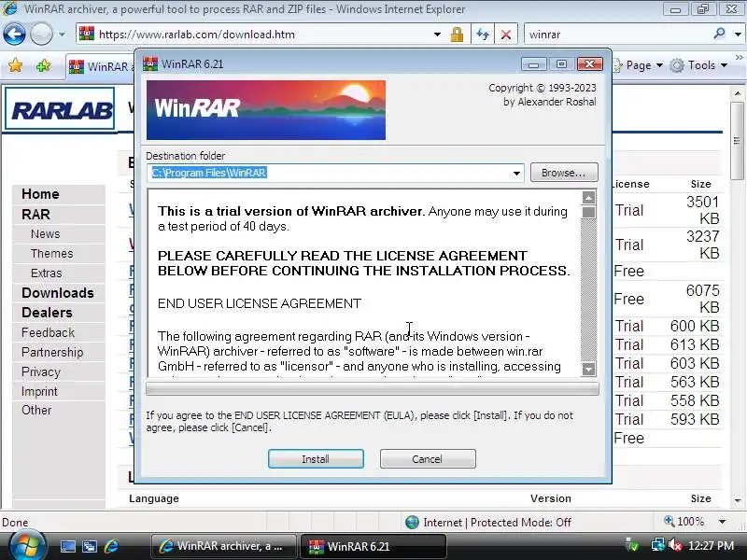Open the Other sidebar link
The width and height of the screenshot is (747, 560).
36,410
